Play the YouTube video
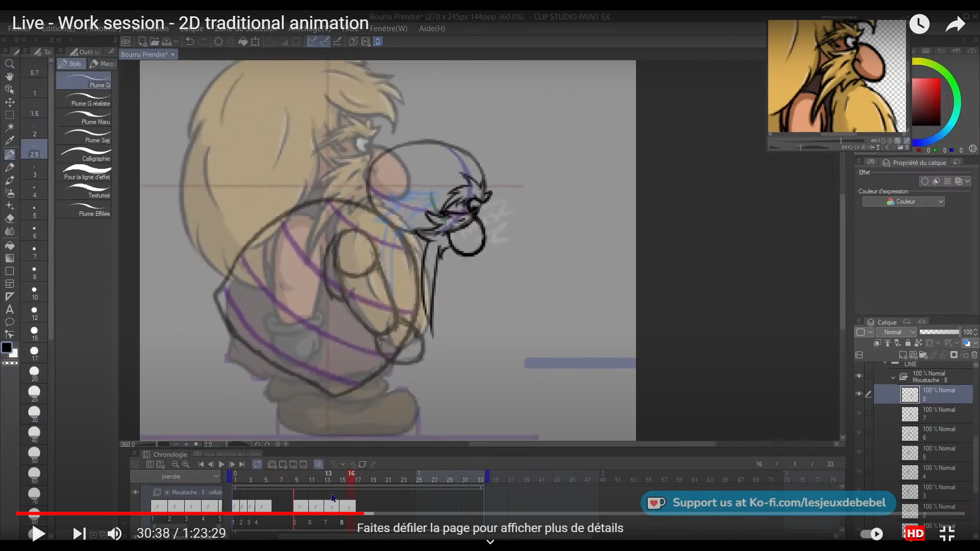 tap(38, 534)
